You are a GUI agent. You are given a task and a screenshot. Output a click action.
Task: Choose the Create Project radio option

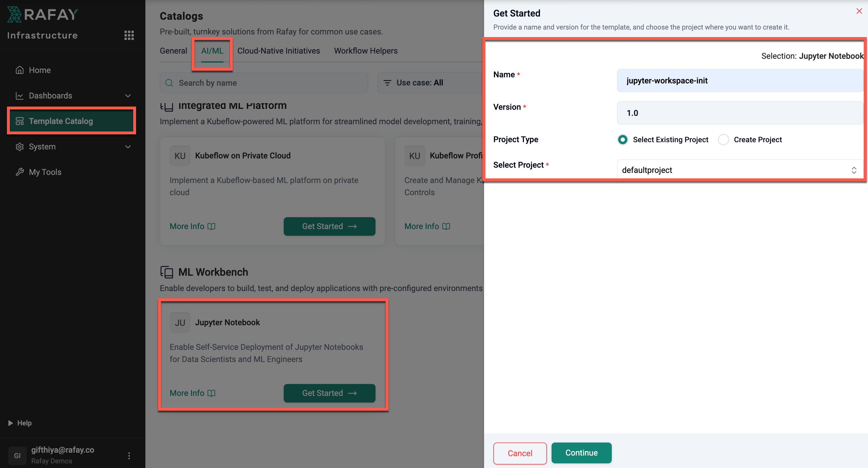(x=723, y=140)
